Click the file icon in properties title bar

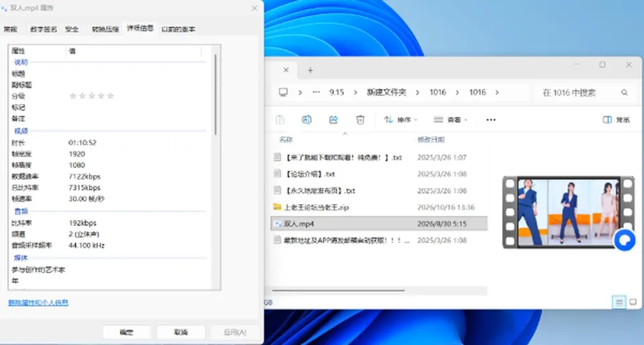4,8
